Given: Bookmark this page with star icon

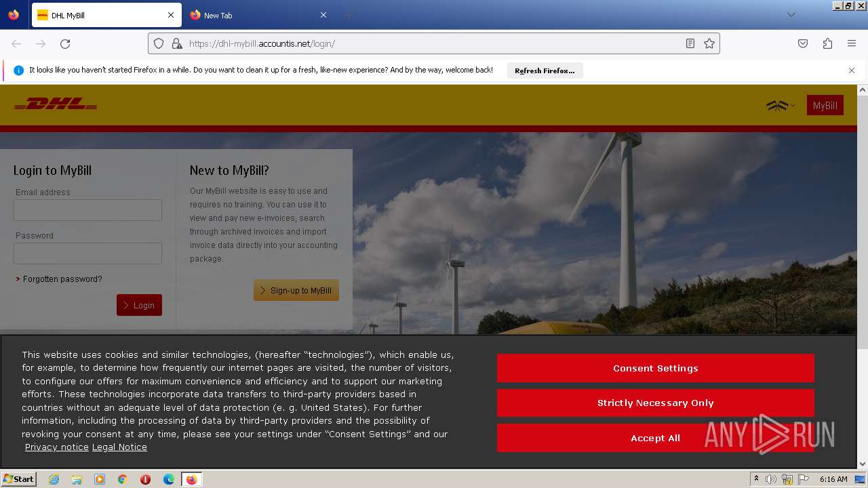Looking at the screenshot, I should tap(709, 43).
